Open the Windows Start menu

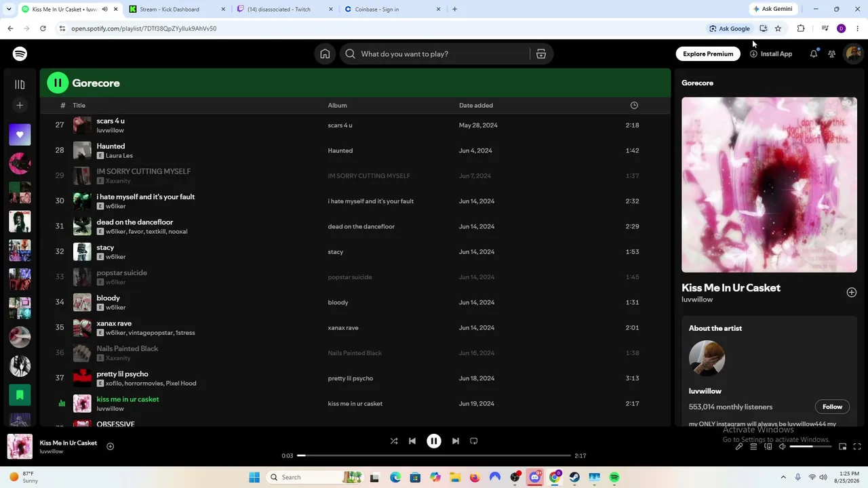click(x=254, y=477)
